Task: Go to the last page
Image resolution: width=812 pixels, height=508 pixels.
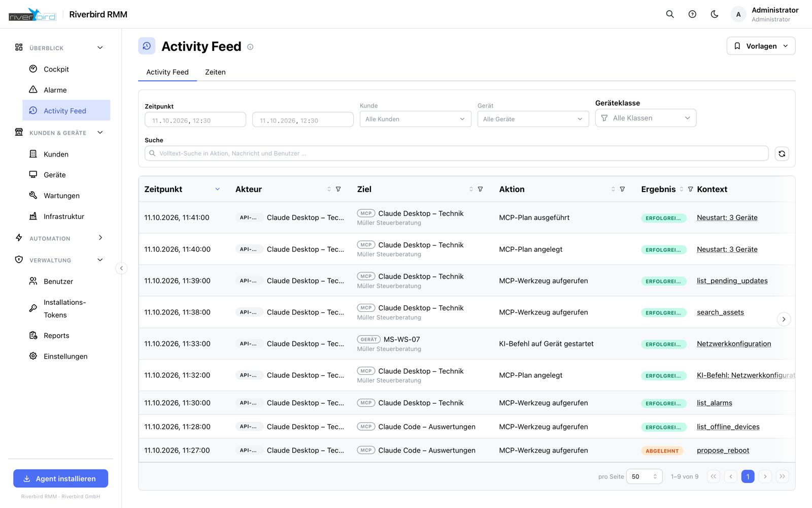Action: [x=783, y=477]
